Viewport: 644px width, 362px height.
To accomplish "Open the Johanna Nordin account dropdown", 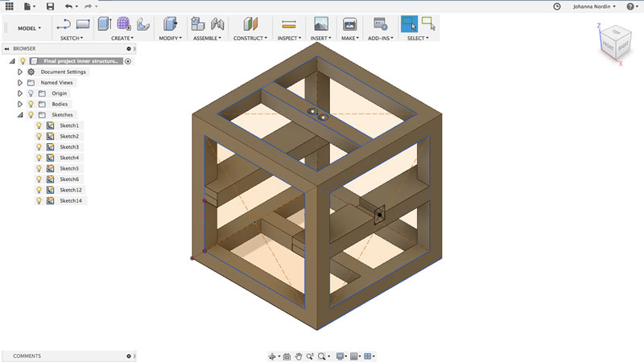I will (x=594, y=6).
